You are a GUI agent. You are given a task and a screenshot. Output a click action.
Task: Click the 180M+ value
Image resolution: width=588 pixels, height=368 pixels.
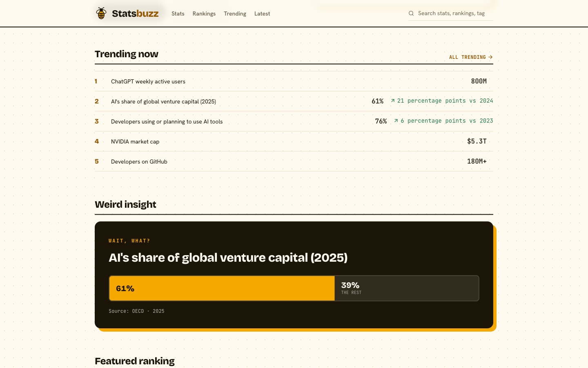477,162
